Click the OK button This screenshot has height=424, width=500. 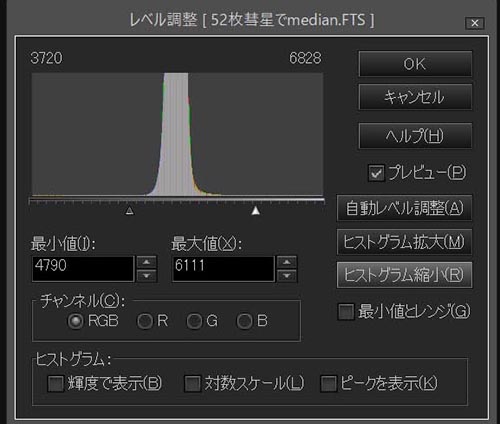point(415,64)
